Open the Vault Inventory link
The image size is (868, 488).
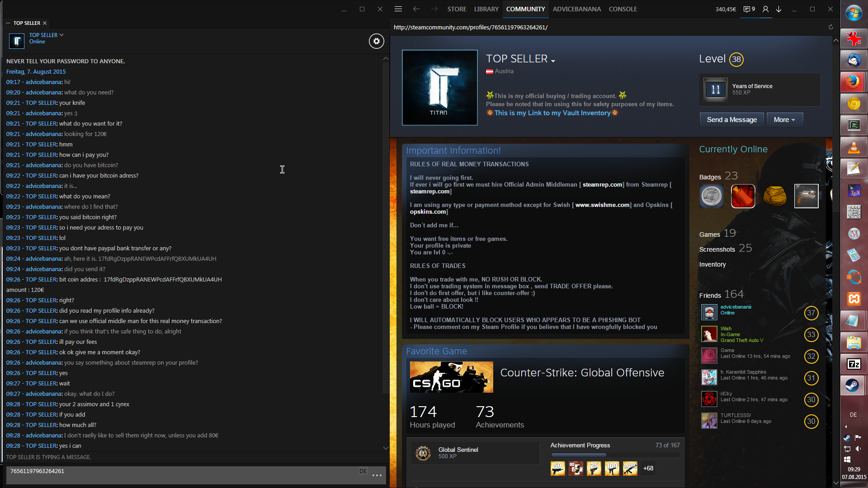coord(552,113)
